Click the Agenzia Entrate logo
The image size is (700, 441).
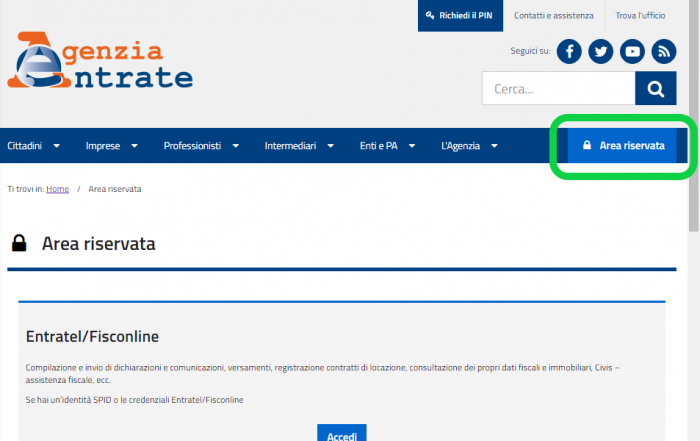100,60
